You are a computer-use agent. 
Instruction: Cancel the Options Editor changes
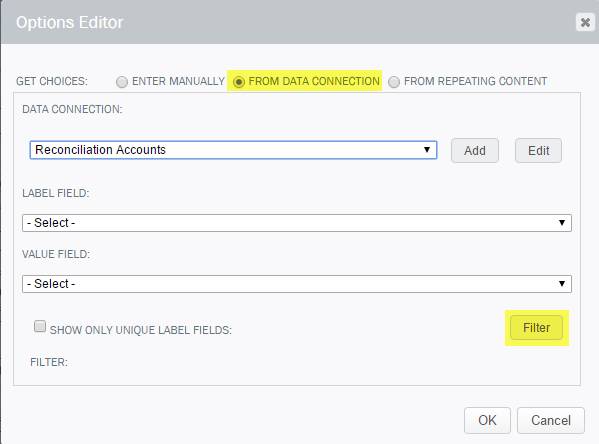pos(550,420)
